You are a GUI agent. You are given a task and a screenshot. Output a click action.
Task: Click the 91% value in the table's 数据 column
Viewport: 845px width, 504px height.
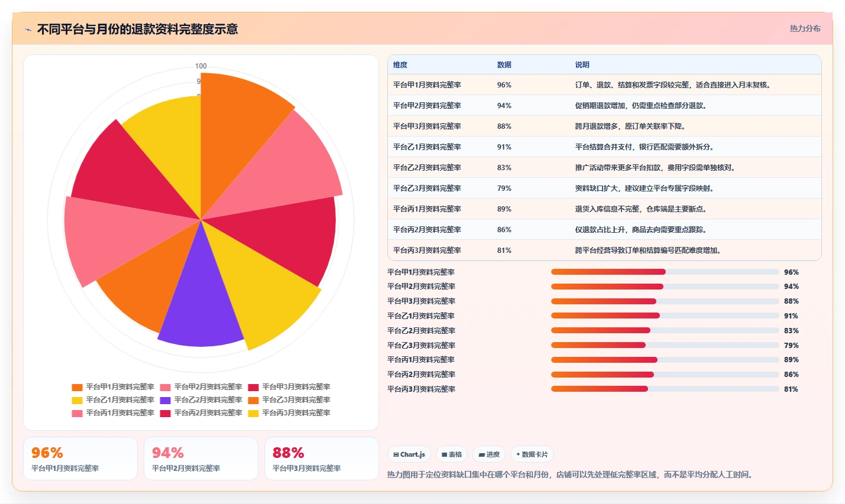[x=504, y=147]
